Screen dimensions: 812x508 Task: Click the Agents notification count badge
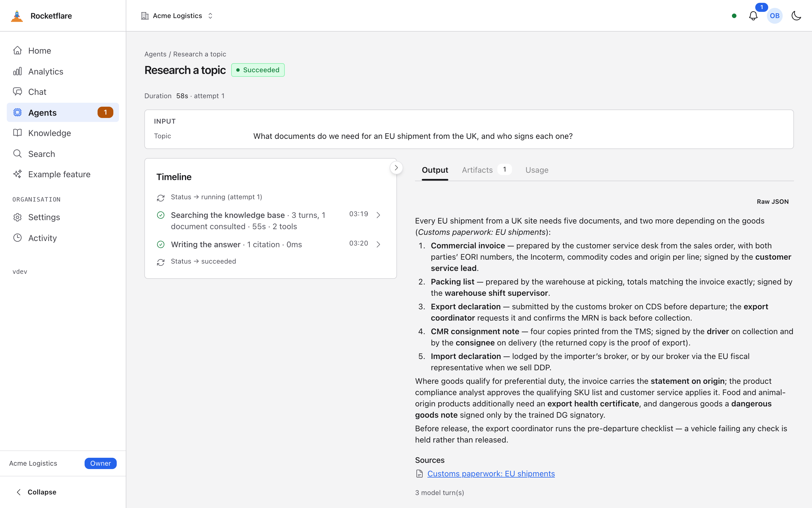pos(105,112)
